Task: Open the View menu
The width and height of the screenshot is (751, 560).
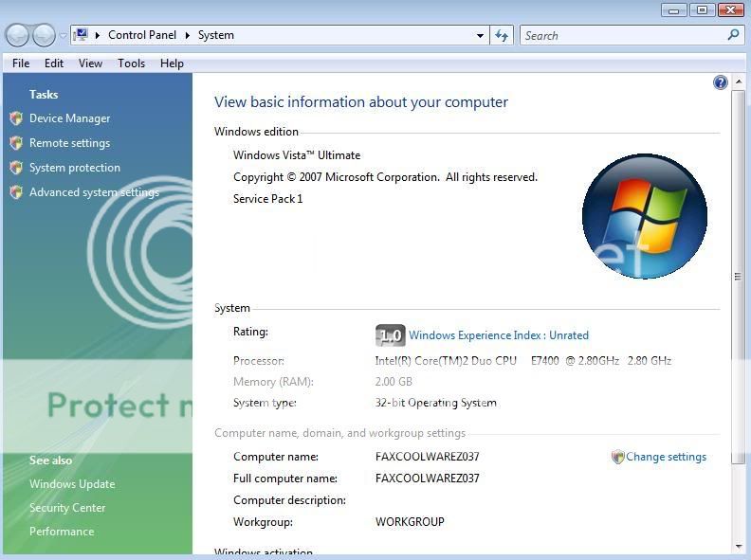Action: (90, 63)
